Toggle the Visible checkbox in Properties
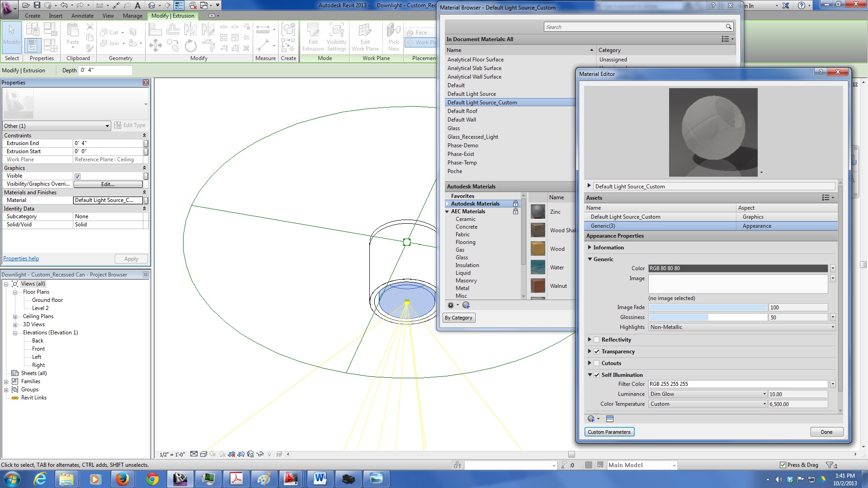The height and width of the screenshot is (488, 868). pos(78,176)
